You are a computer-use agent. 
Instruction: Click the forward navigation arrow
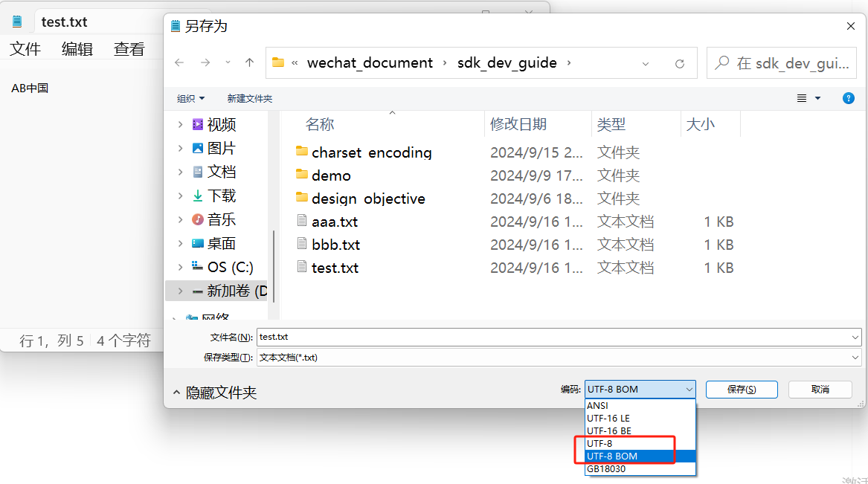pos(206,62)
